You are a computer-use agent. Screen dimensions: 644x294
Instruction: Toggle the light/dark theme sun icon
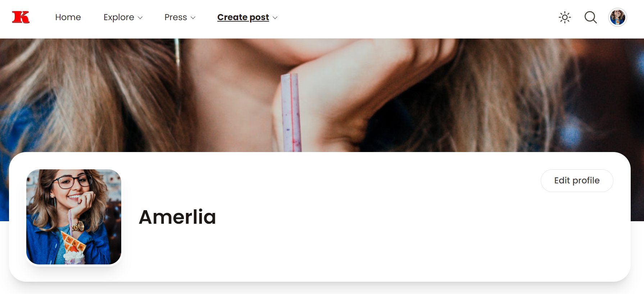565,17
